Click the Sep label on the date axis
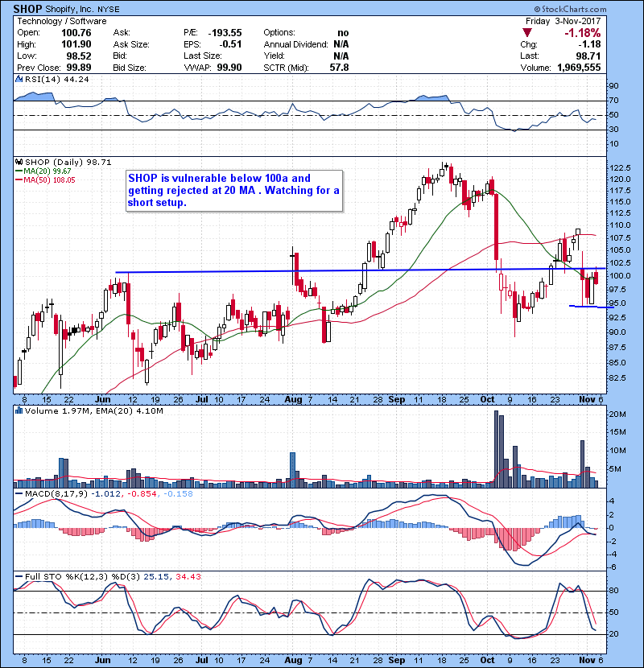This screenshot has width=644, height=668. point(397,398)
